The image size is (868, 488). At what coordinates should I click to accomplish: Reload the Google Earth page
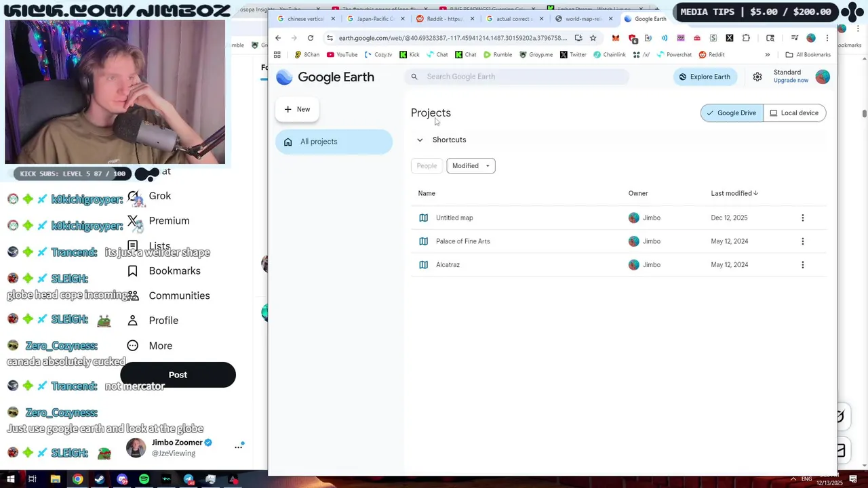tap(311, 38)
